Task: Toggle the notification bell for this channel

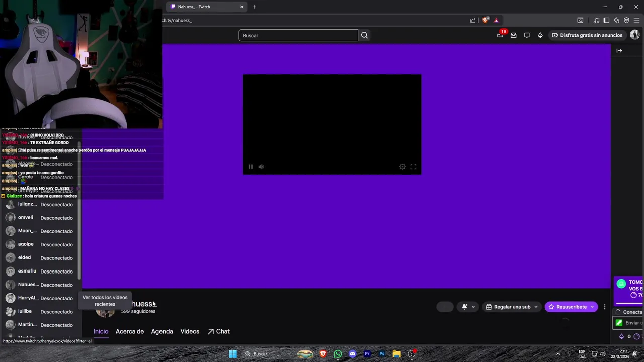Action: [x=465, y=307]
